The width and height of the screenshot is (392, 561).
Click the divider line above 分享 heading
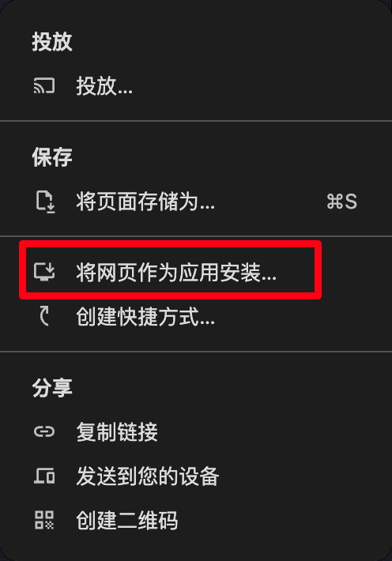coord(196,352)
